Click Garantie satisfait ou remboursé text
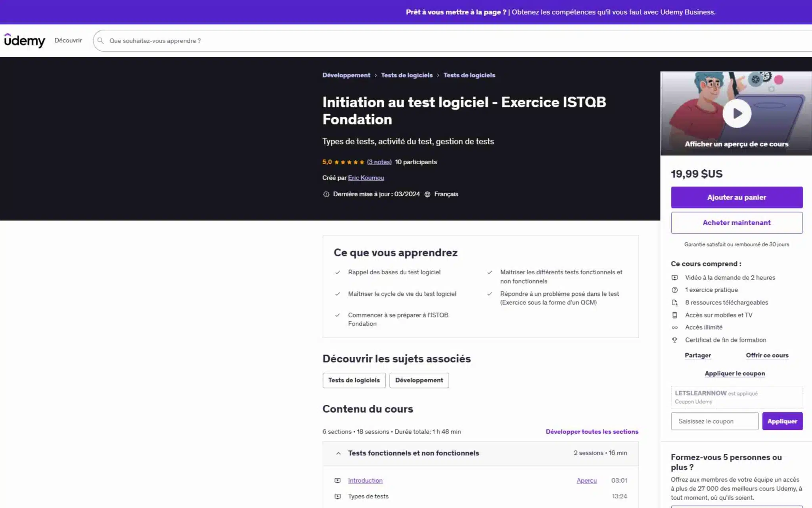The image size is (812, 508). tap(737, 244)
